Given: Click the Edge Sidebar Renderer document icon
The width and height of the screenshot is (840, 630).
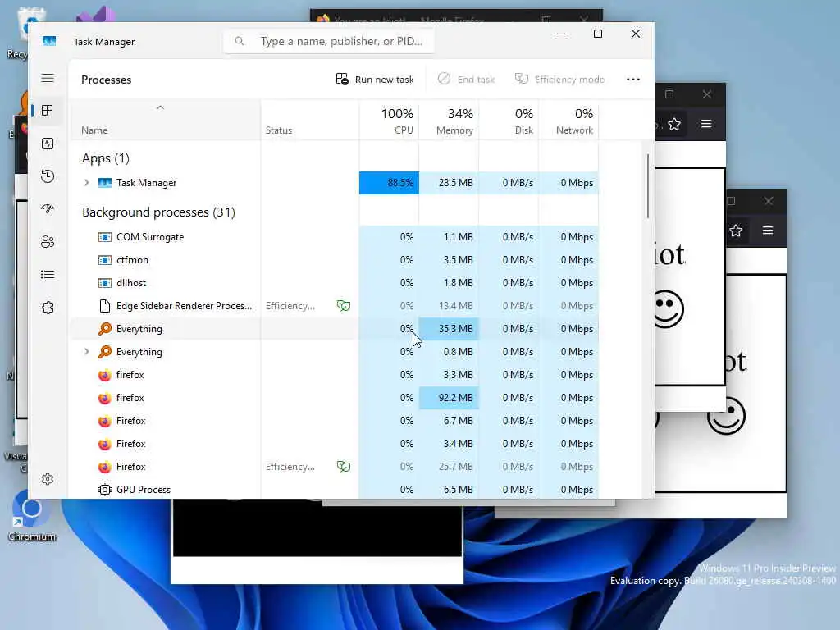Looking at the screenshot, I should point(105,306).
